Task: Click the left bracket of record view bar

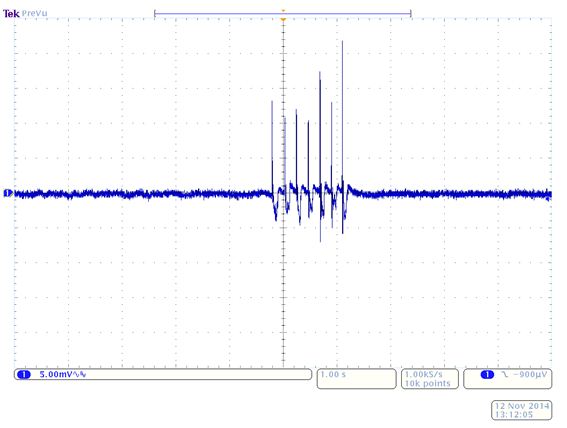Action: click(155, 14)
